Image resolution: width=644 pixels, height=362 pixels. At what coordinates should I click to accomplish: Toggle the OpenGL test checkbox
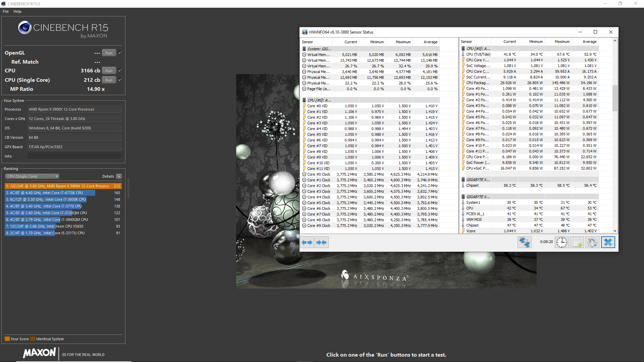pos(120,53)
